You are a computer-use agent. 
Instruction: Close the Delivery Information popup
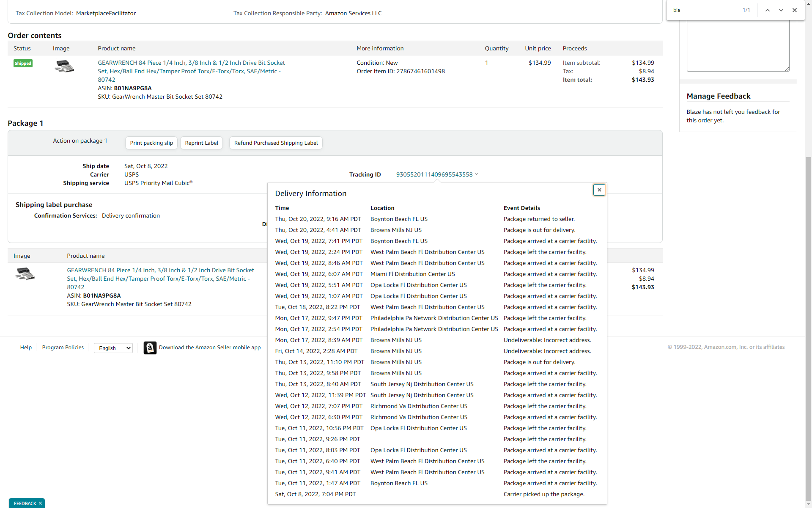coord(599,190)
